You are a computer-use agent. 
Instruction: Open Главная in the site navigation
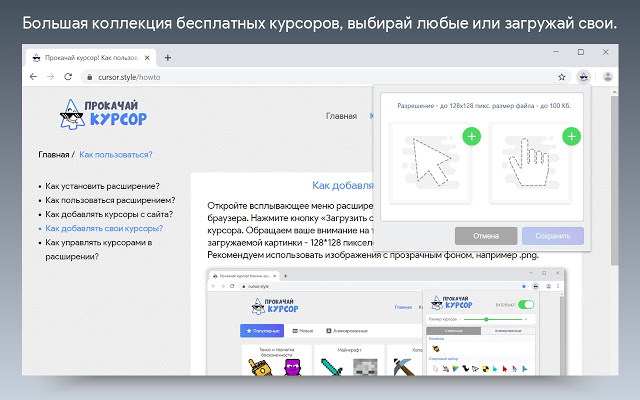(341, 116)
